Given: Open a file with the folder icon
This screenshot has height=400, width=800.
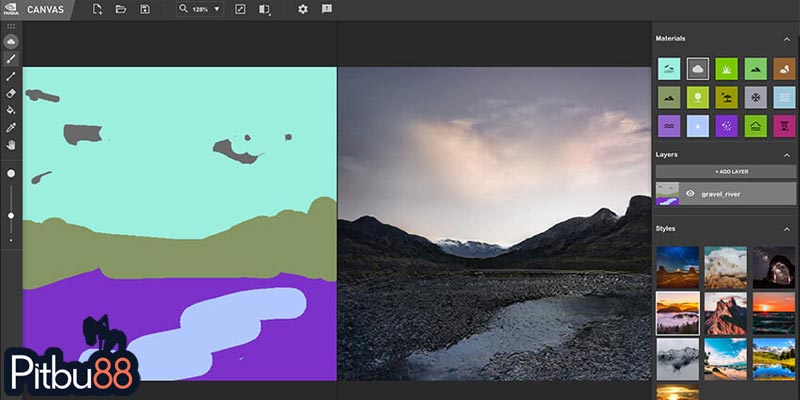Looking at the screenshot, I should (x=121, y=9).
